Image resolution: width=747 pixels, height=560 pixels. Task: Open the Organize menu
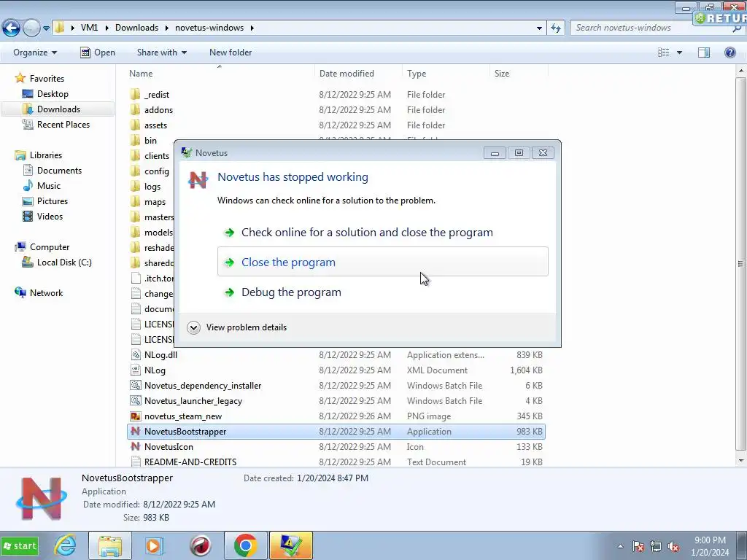pyautogui.click(x=35, y=52)
